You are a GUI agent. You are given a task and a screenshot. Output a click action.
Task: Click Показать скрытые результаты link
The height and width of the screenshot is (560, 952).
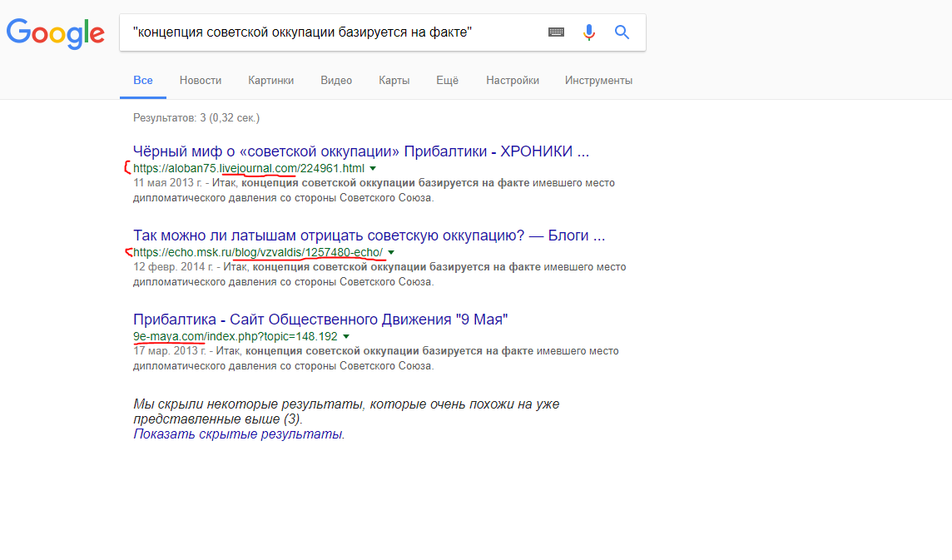(x=237, y=434)
